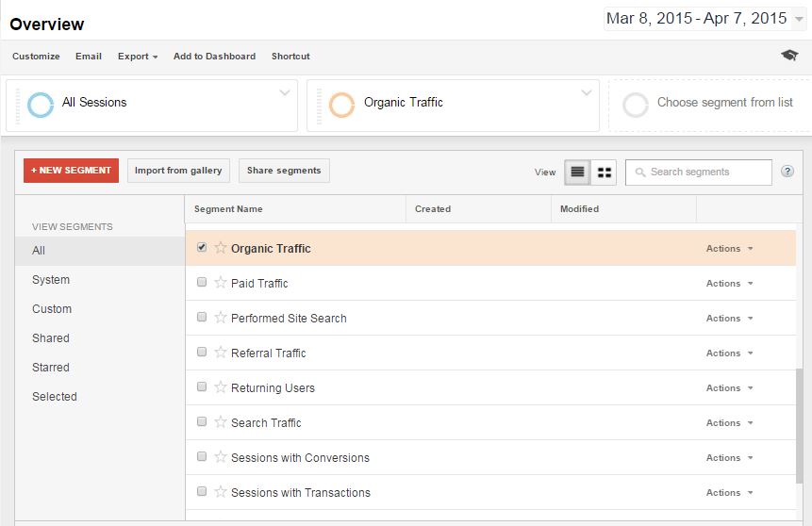812x526 pixels.
Task: Open the Analytics education graduation cap icon
Action: click(x=789, y=56)
